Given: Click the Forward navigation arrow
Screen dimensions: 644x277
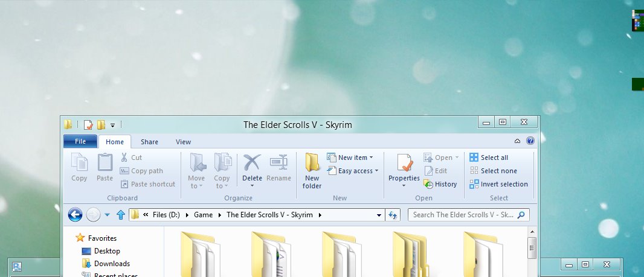Looking at the screenshot, I should pyautogui.click(x=93, y=215).
